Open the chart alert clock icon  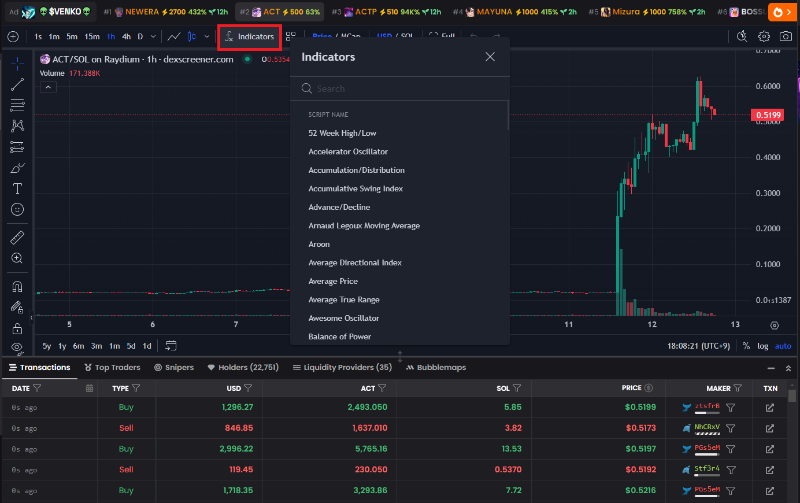point(742,36)
